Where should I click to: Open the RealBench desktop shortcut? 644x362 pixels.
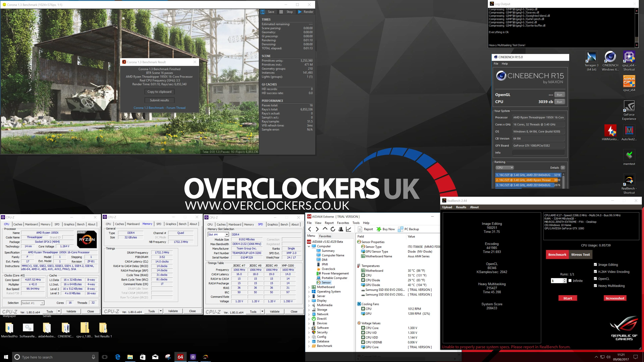pos(629,184)
